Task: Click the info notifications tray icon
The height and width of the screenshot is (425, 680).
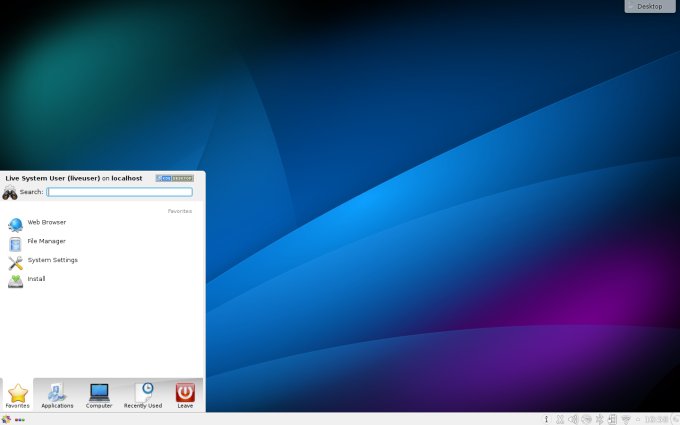Action: pos(546,419)
